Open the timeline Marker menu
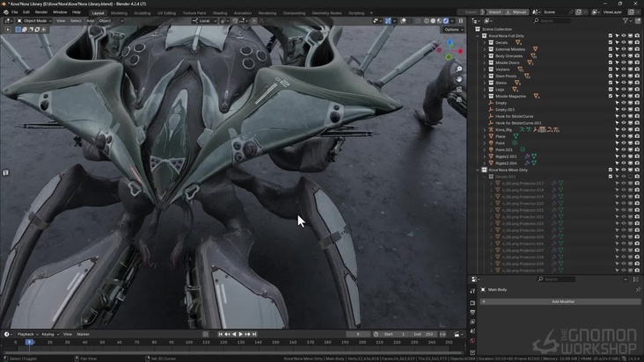Image resolution: width=644 pixels, height=362 pixels. pos(83,334)
